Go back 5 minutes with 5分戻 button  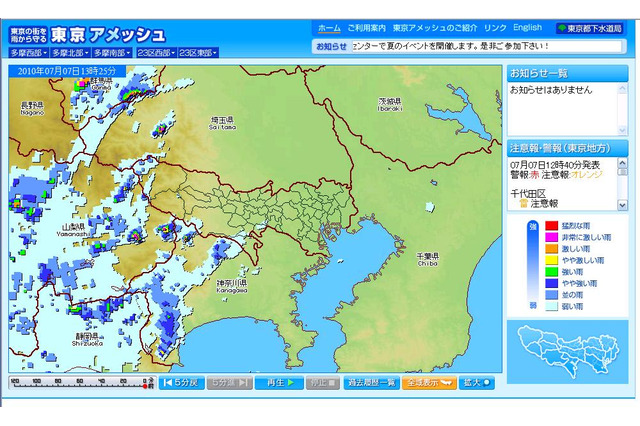[x=182, y=383]
